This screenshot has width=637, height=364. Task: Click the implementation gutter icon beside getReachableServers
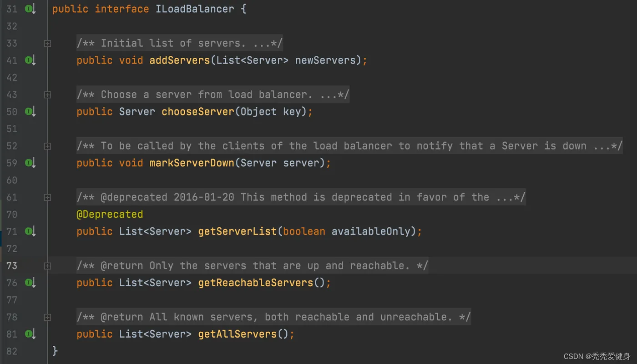30,283
